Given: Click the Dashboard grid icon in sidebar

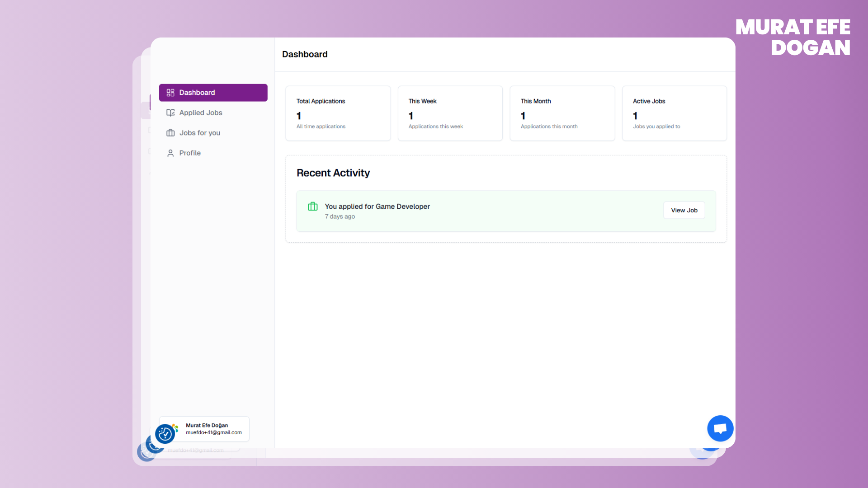Looking at the screenshot, I should point(170,93).
